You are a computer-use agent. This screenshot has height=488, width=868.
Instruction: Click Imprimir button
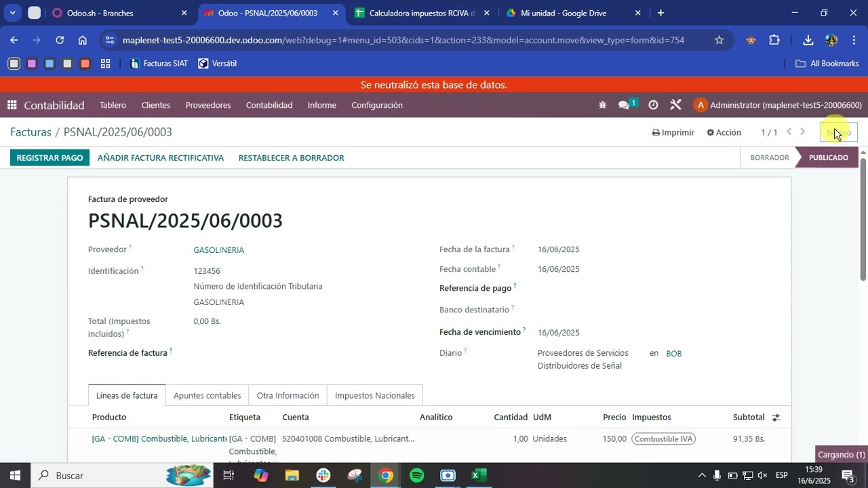pyautogui.click(x=673, y=132)
